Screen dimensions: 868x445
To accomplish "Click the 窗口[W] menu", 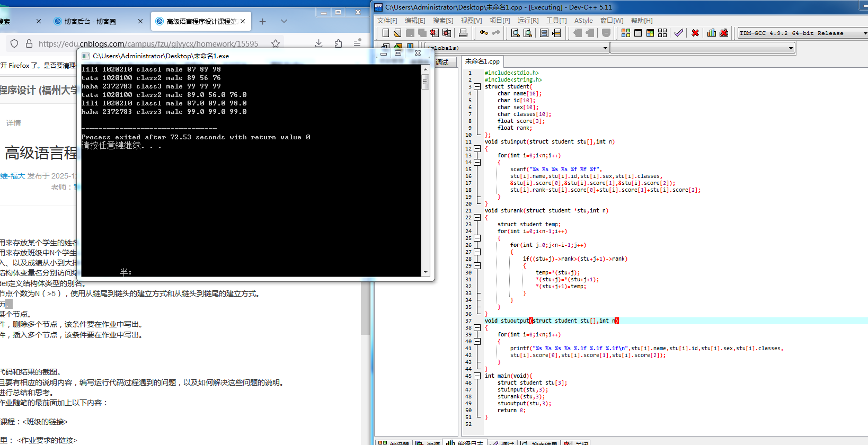I will 612,20.
